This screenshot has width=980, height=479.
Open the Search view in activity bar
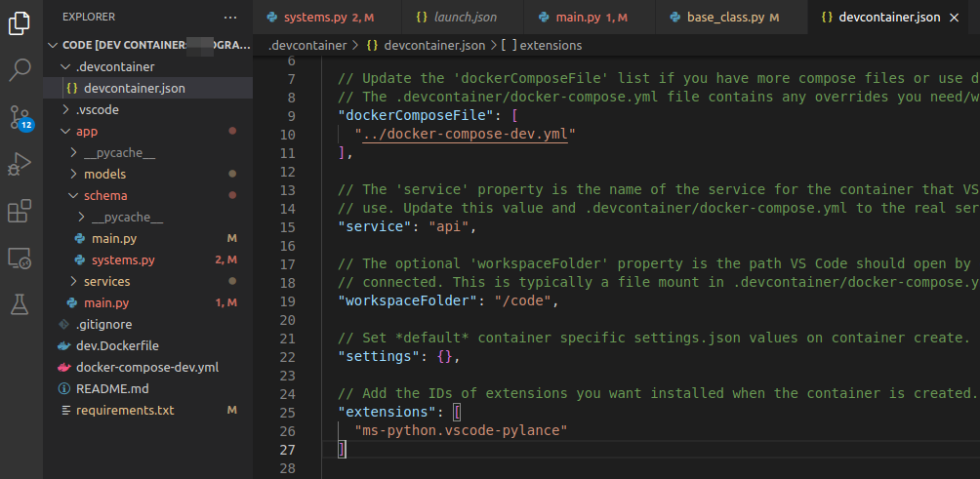coord(20,70)
